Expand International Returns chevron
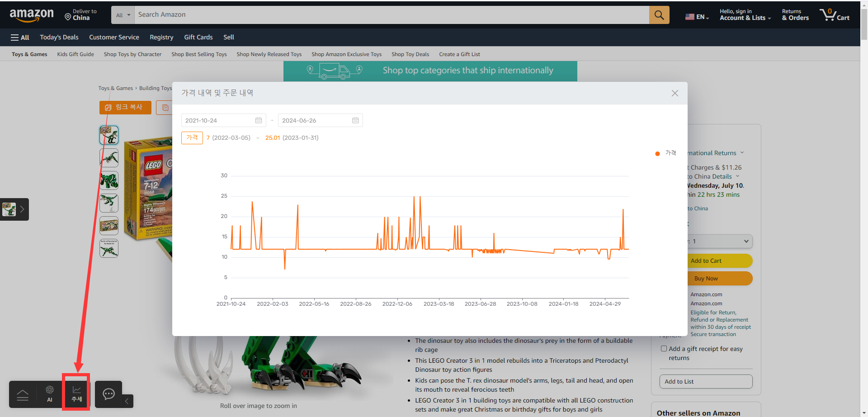The width and height of the screenshot is (868, 417). click(742, 152)
